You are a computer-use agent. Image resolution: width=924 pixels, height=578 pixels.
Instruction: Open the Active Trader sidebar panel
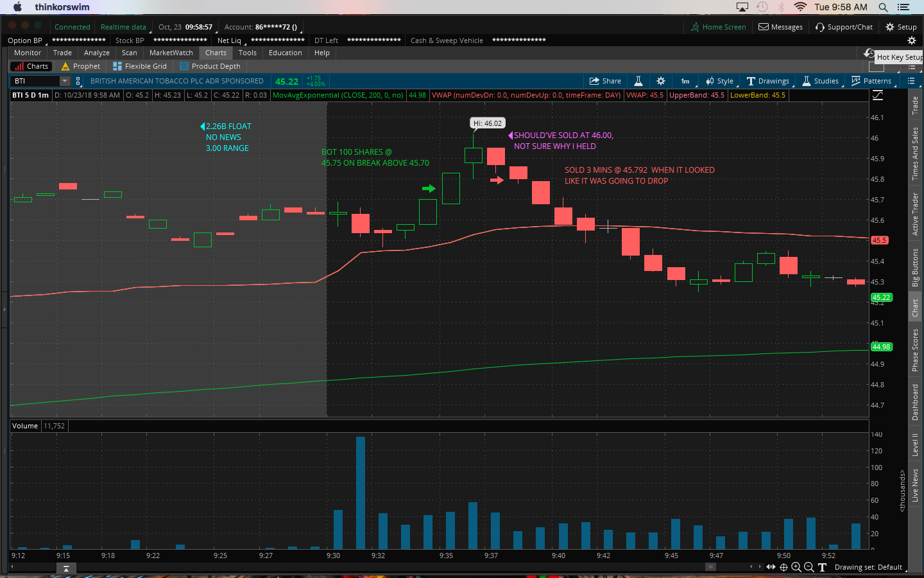pyautogui.click(x=915, y=215)
